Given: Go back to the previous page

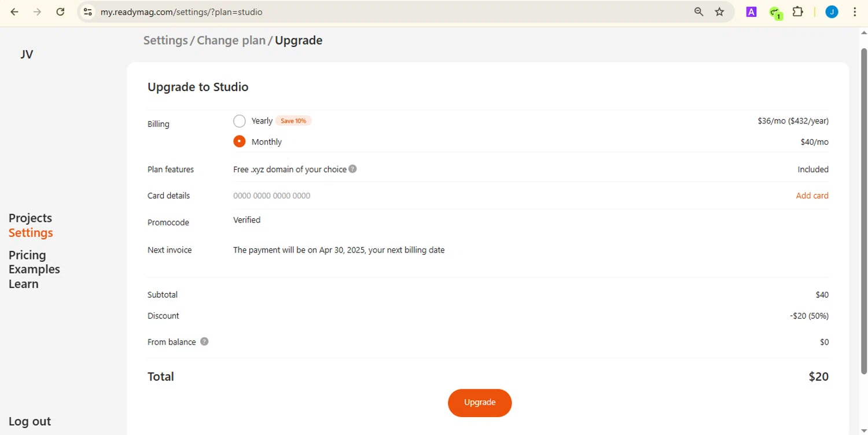Looking at the screenshot, I should (14, 12).
